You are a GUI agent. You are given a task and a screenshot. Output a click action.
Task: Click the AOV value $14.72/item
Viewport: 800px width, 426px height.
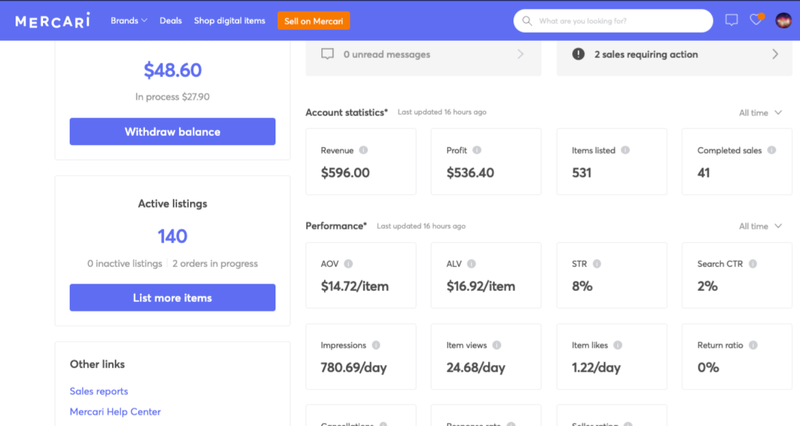355,286
